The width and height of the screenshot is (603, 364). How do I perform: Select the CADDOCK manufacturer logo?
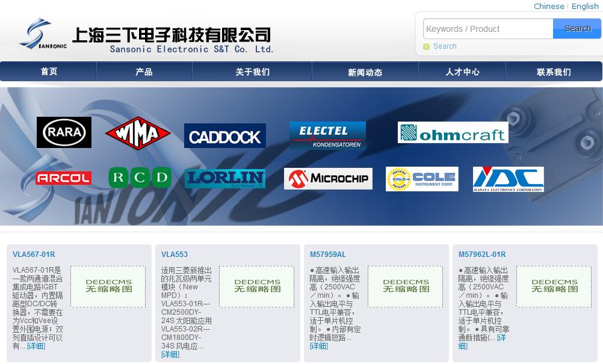[225, 135]
